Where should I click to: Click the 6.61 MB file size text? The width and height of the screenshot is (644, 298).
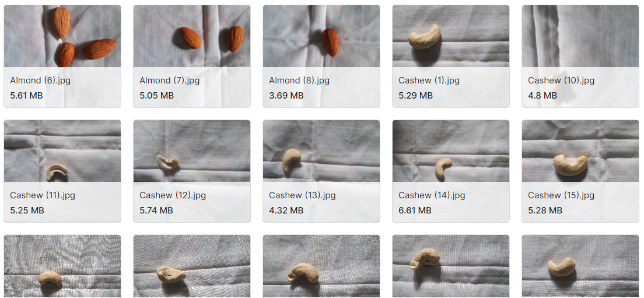(x=415, y=211)
